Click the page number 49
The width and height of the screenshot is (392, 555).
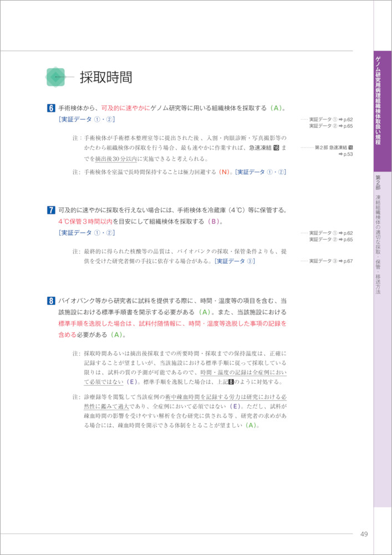[x=364, y=534]
